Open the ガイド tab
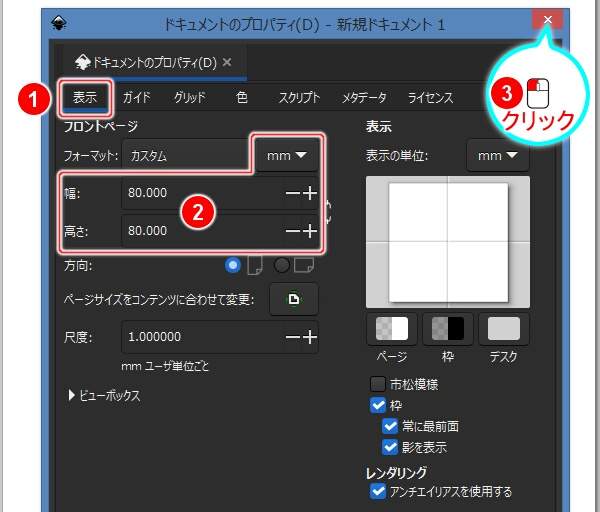Viewport: 600px width, 512px height. (136, 97)
